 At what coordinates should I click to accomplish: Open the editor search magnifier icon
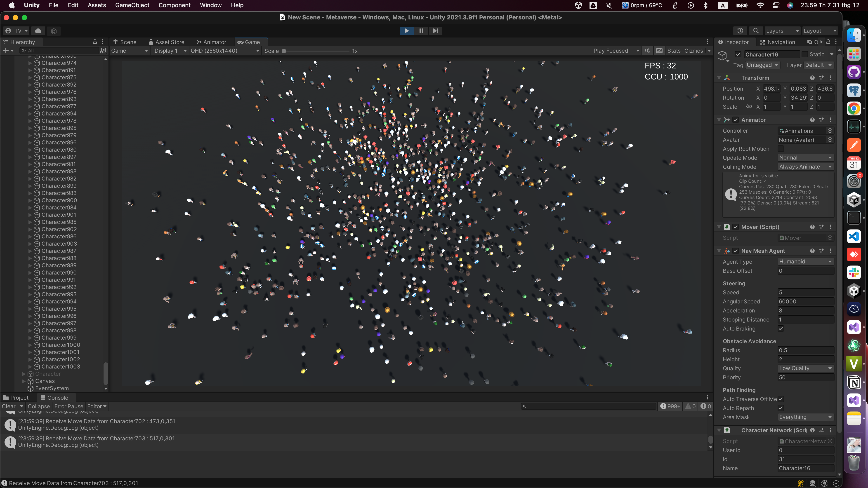(x=756, y=31)
